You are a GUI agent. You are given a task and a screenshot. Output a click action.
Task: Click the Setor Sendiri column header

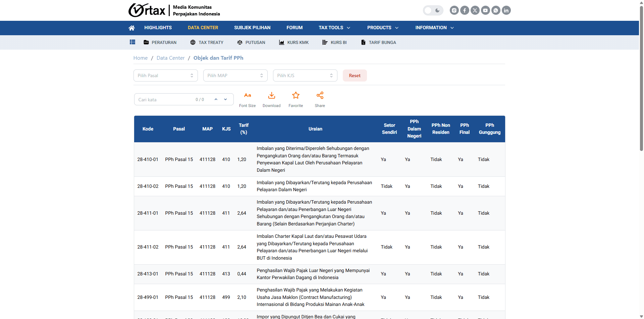pos(389,129)
